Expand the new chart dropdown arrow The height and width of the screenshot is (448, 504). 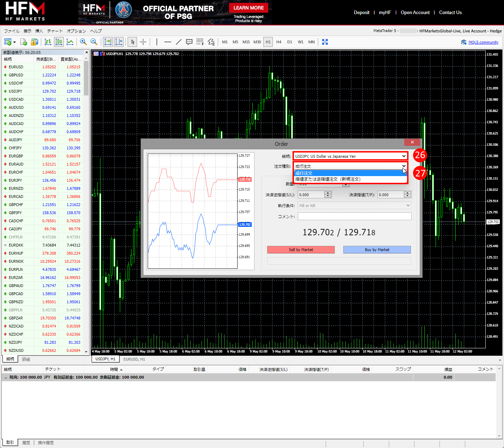click(14, 42)
